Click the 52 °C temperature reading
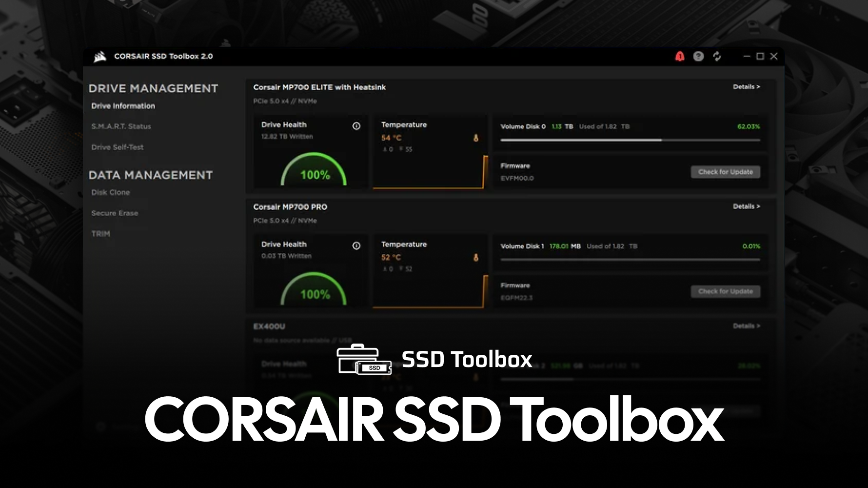The image size is (868, 488). 391,257
